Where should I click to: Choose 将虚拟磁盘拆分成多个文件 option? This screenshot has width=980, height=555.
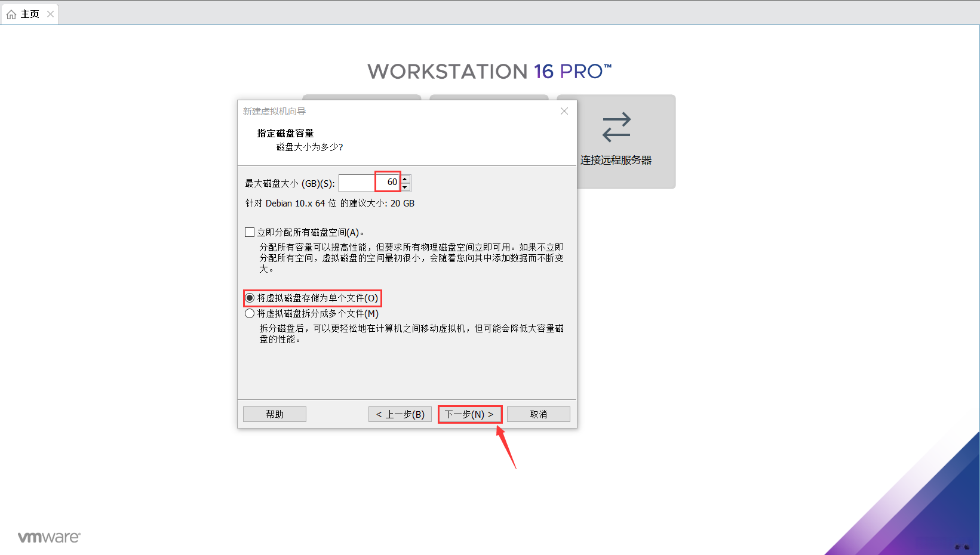pos(249,313)
